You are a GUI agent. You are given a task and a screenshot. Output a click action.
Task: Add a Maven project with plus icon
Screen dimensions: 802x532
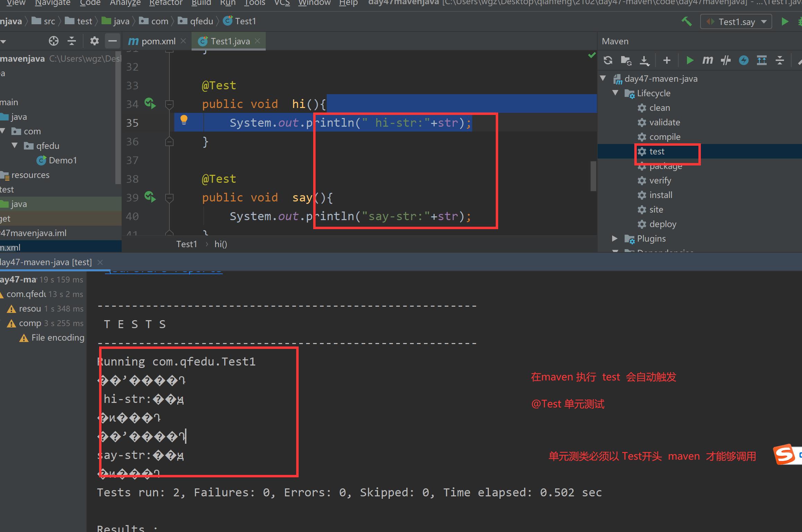tap(667, 61)
